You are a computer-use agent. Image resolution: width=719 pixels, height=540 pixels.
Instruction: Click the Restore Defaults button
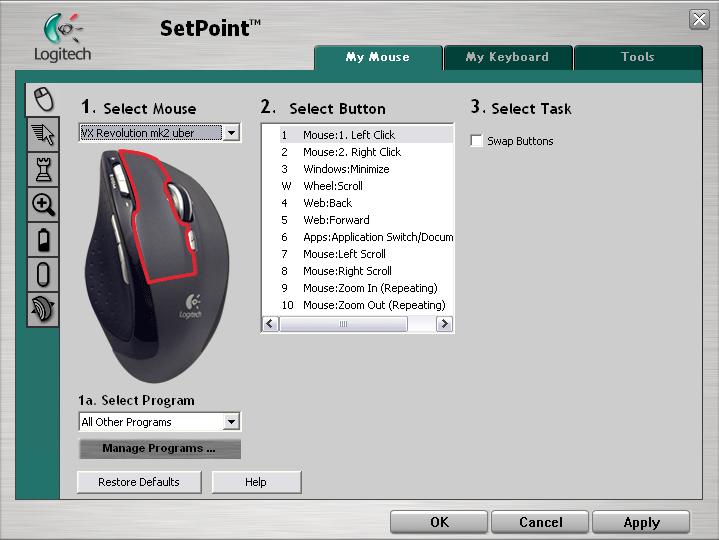pos(139,482)
